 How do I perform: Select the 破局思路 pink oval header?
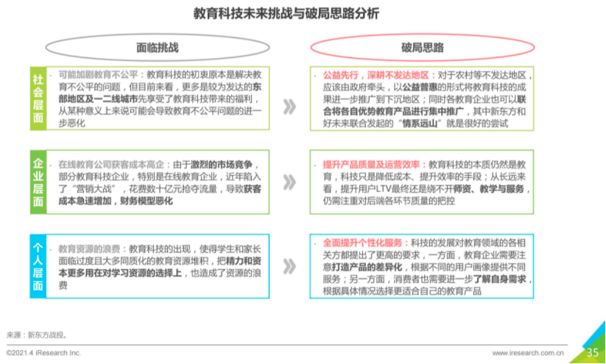coord(423,48)
